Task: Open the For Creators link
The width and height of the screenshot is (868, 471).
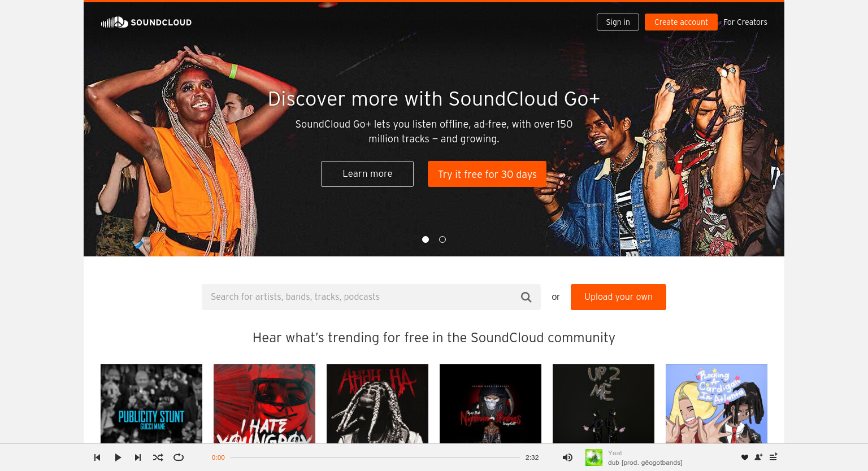Action: click(745, 22)
